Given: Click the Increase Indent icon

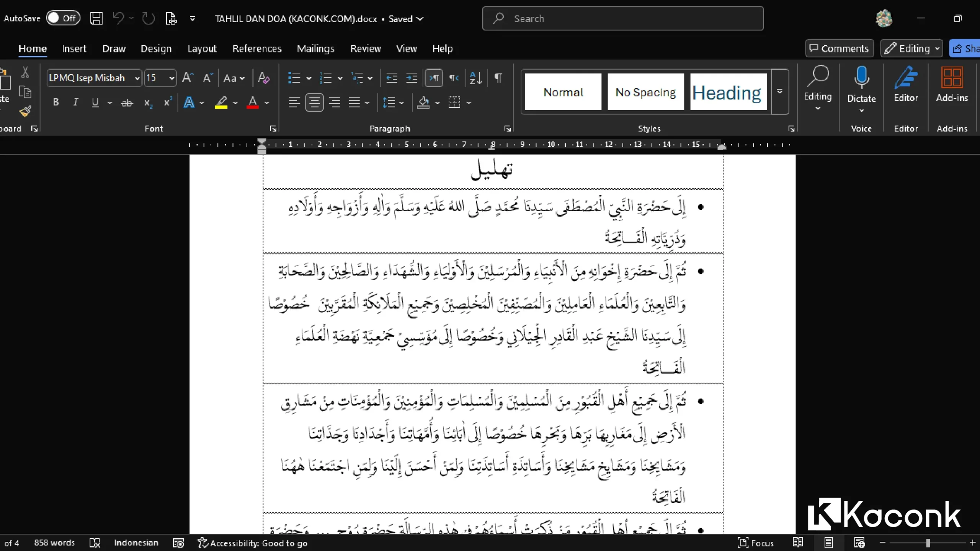Looking at the screenshot, I should 412,78.
